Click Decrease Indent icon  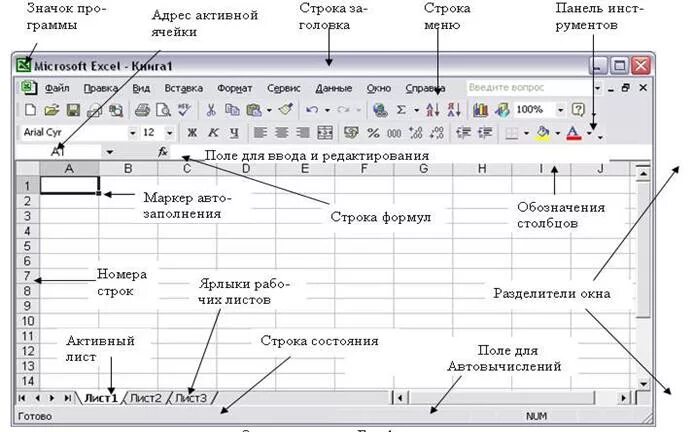463,133
